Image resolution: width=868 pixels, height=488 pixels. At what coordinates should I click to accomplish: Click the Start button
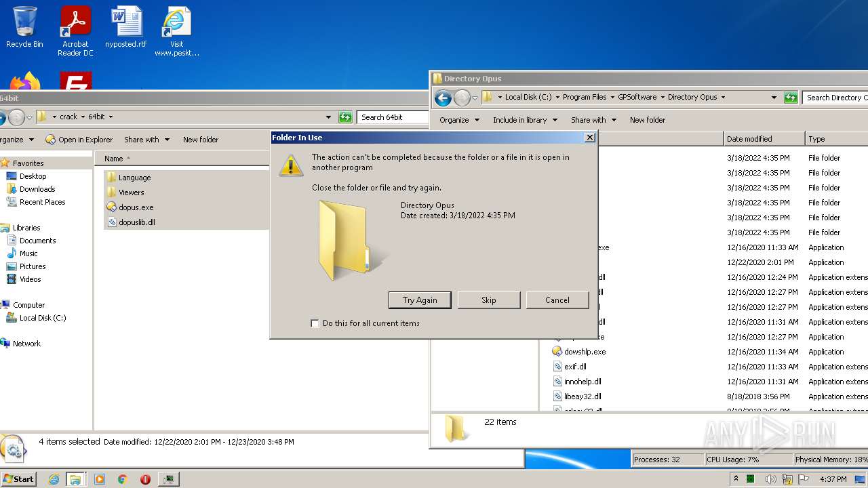[18, 479]
